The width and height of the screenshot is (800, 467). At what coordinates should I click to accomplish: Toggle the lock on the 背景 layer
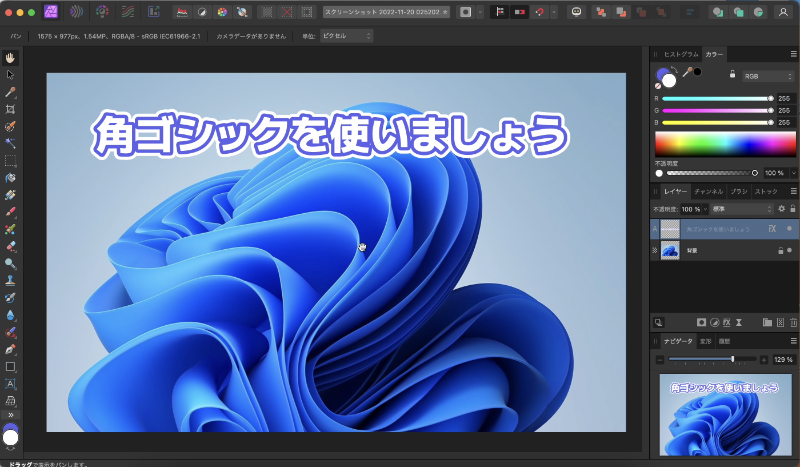point(780,251)
